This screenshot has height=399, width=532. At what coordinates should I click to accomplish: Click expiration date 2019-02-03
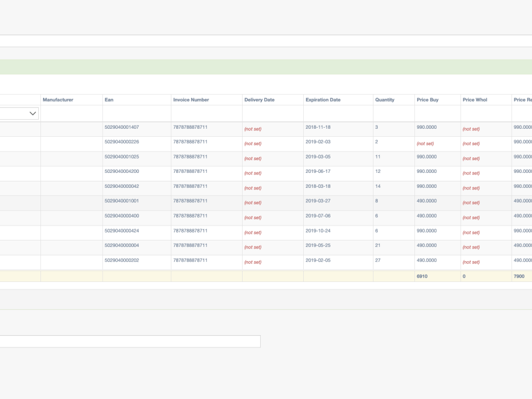click(x=318, y=142)
